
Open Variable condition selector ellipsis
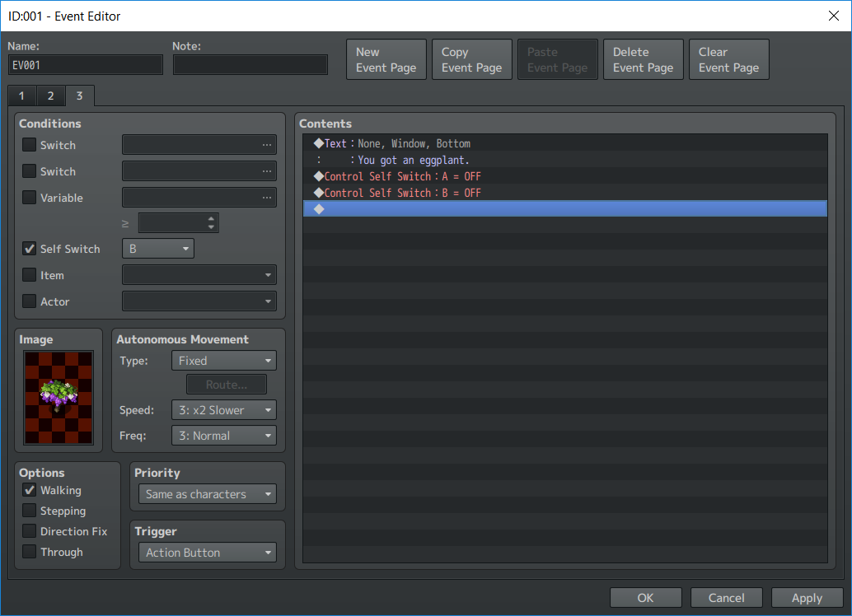click(x=266, y=198)
